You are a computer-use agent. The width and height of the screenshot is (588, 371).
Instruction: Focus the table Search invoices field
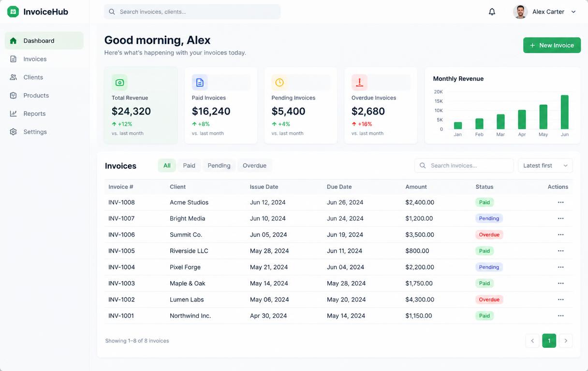tap(464, 166)
